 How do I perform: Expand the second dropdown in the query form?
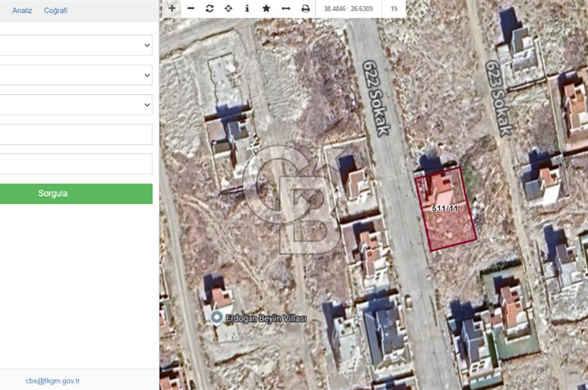tap(75, 75)
